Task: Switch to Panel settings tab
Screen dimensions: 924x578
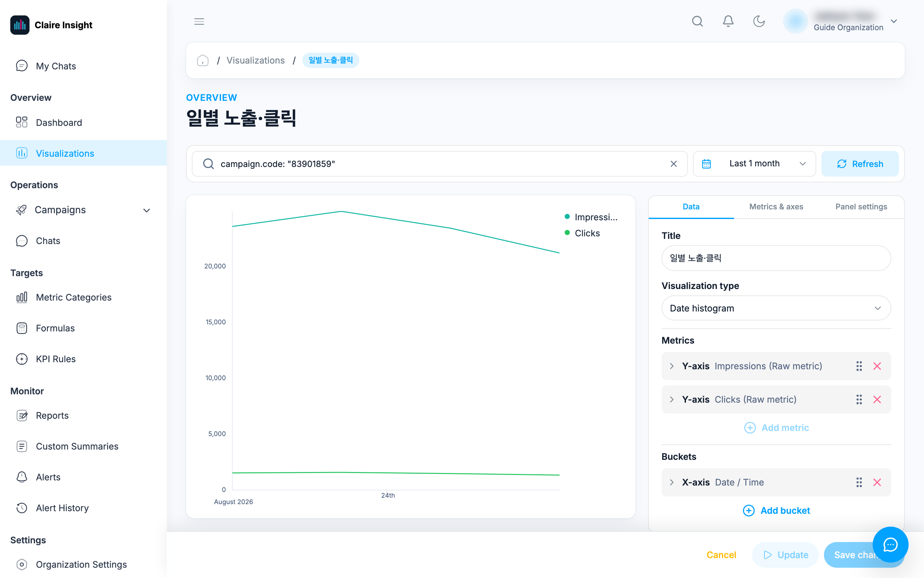Action: pyautogui.click(x=861, y=207)
